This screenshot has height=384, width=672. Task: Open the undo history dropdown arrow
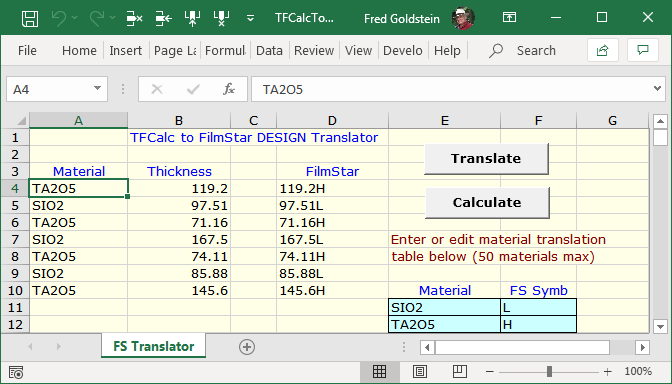tap(75, 18)
